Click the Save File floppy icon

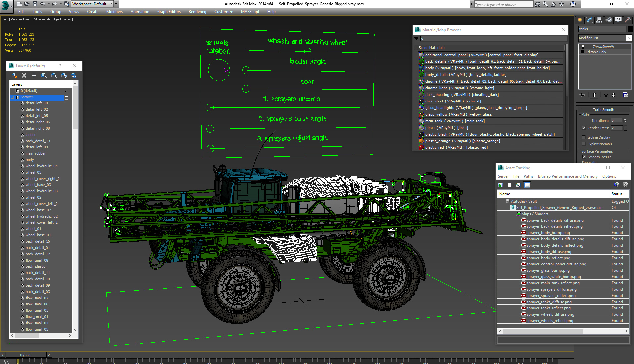(35, 4)
